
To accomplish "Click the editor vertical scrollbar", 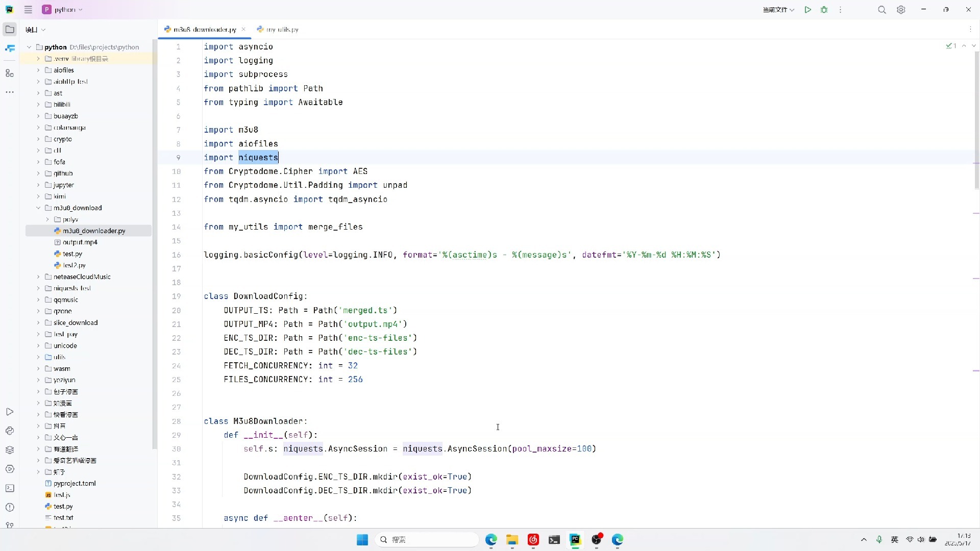I will 976,117.
